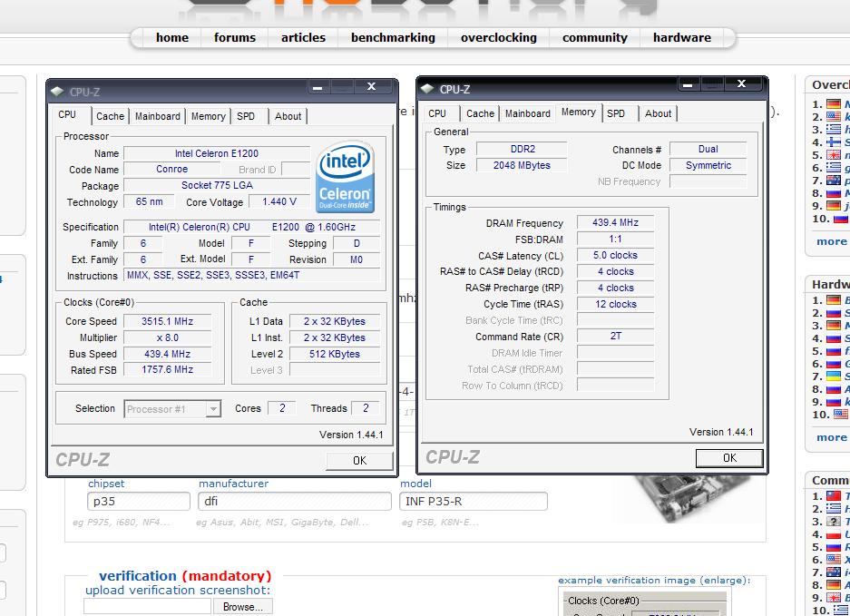Click the memory Type value DDR2
This screenshot has height=616, width=850.
(522, 149)
